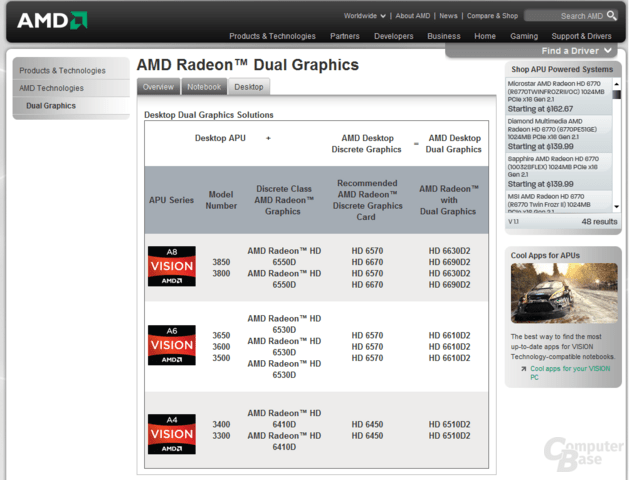Switch to the Overview tab
632x480 pixels.
click(158, 87)
